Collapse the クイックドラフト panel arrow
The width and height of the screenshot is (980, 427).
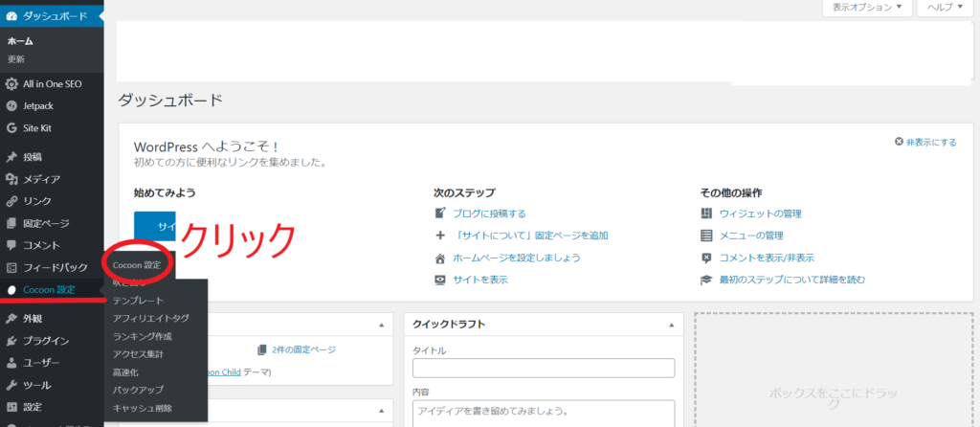coord(671,326)
